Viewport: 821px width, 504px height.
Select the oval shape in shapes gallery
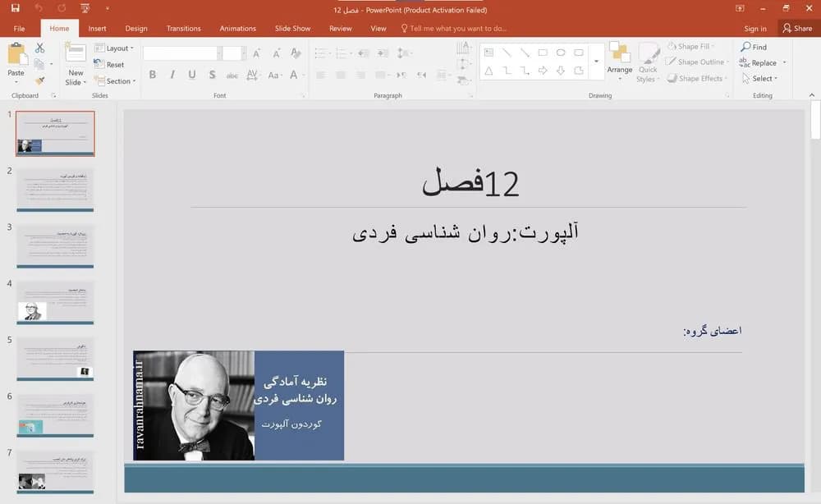point(561,53)
